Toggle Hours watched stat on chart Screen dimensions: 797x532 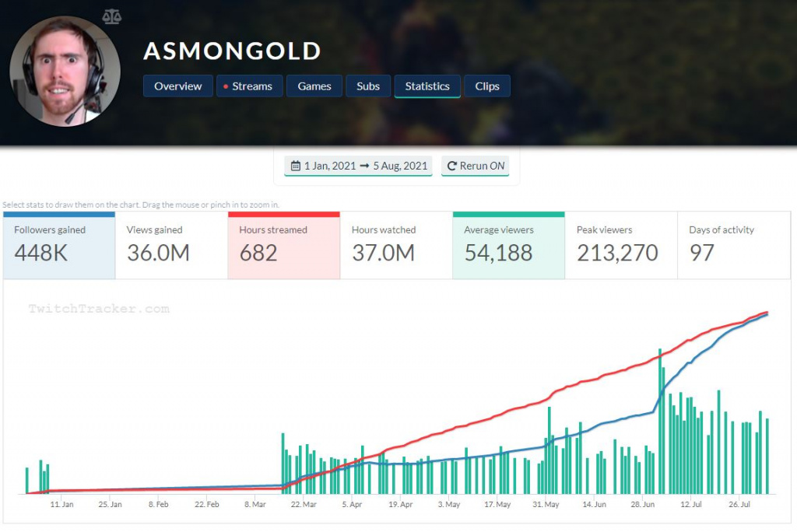tap(396, 246)
